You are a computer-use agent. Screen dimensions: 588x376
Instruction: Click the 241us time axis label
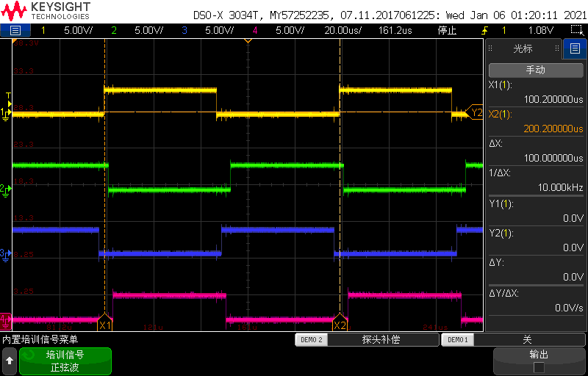(435, 328)
